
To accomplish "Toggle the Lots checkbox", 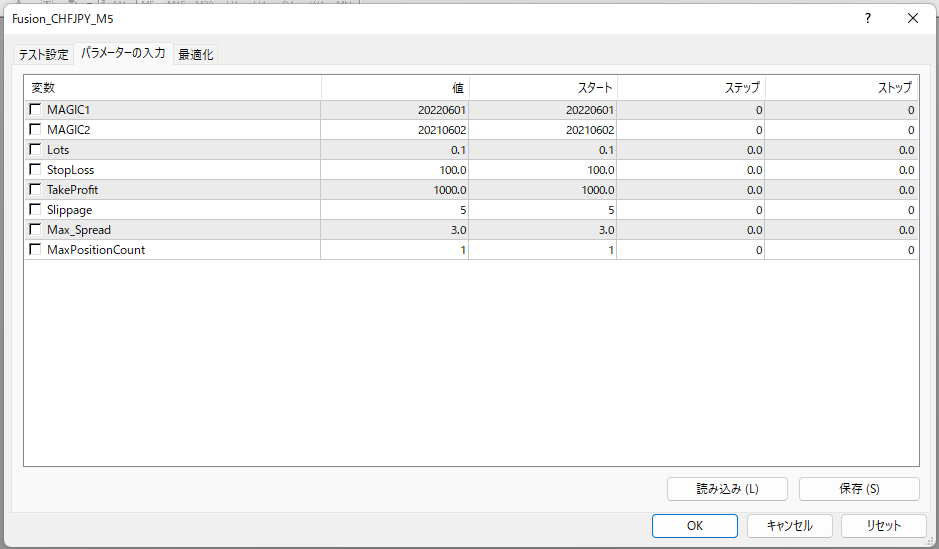I will [35, 150].
